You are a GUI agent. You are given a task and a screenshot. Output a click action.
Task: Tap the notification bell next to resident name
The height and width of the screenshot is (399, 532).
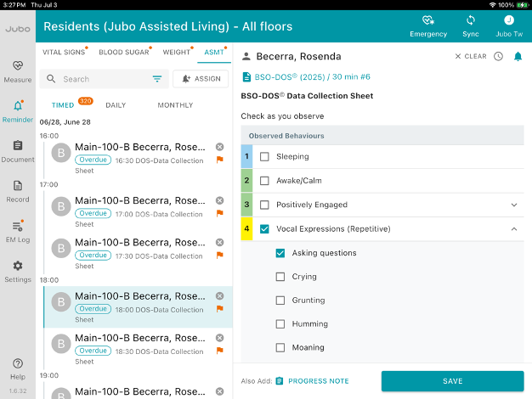pyautogui.click(x=518, y=56)
